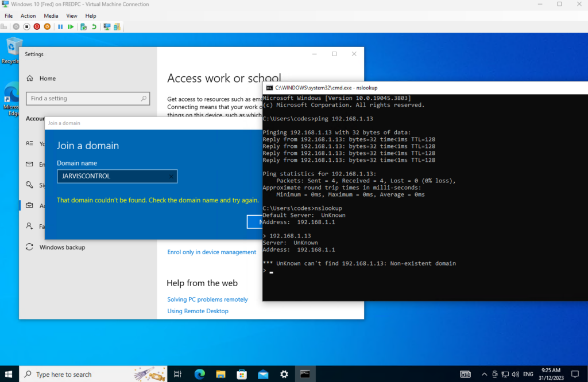Reset the VM using the green play icon
Viewport: 588px width, 382px height.
[71, 26]
